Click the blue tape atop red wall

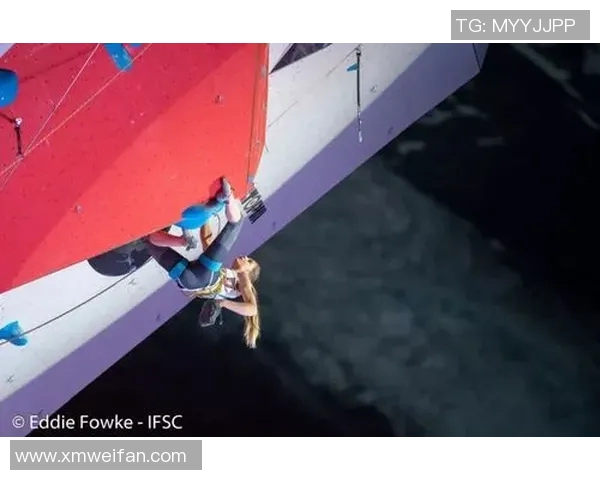119,56
